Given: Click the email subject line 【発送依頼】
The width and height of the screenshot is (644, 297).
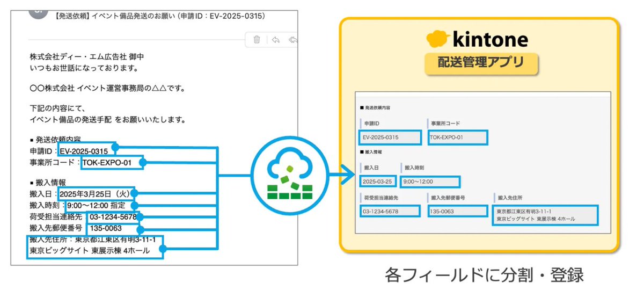Looking at the screenshot, I should click(159, 16).
